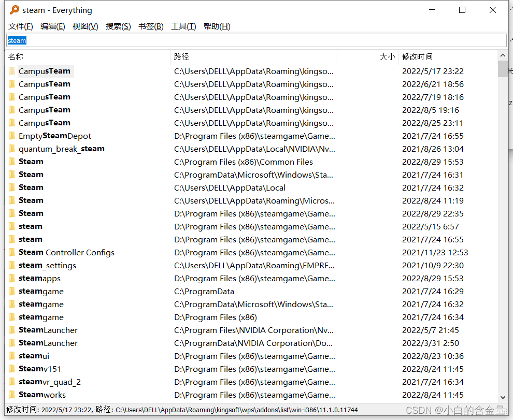This screenshot has width=513, height=420.
Task: Select the steamvr_quad_2 folder name
Action: [x=49, y=382]
